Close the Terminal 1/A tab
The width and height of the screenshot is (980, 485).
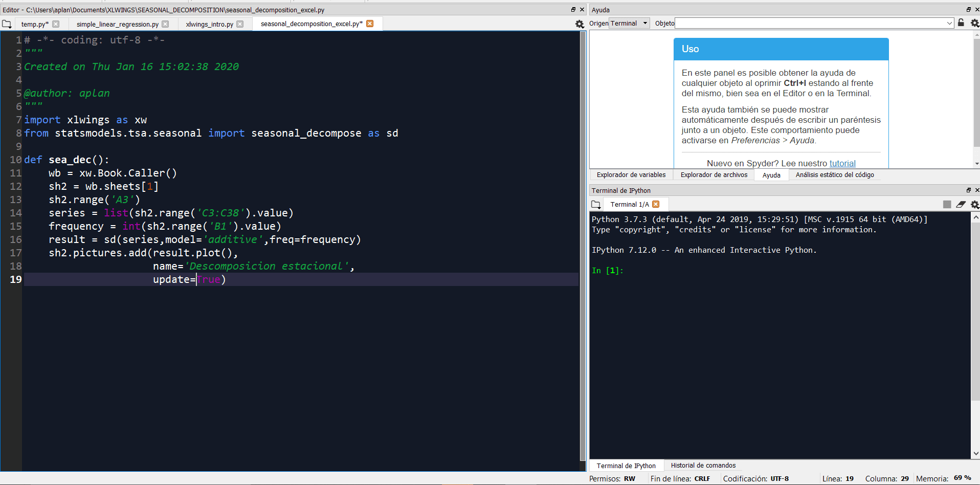pos(656,204)
